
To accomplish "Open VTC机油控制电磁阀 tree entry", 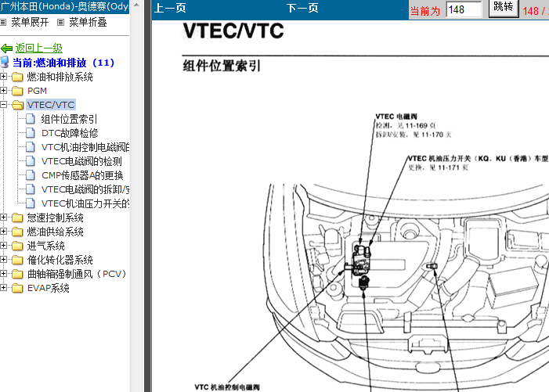I will pos(85,147).
